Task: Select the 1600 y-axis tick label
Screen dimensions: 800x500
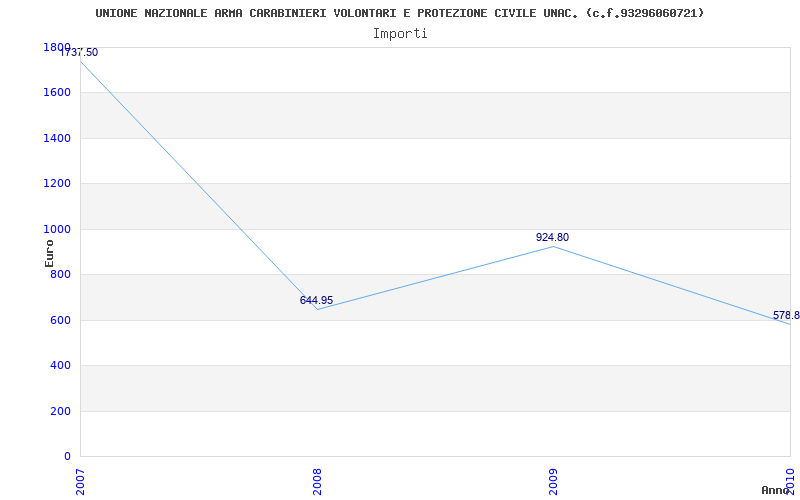Action: pyautogui.click(x=57, y=92)
